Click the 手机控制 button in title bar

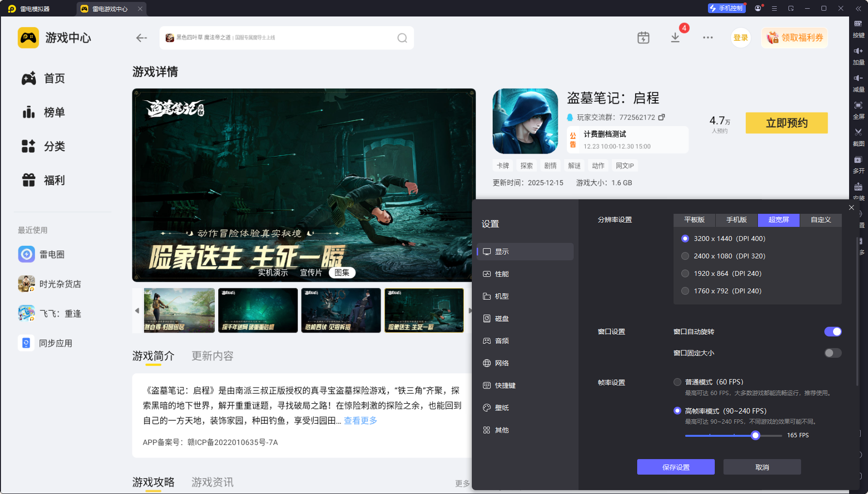(x=726, y=8)
